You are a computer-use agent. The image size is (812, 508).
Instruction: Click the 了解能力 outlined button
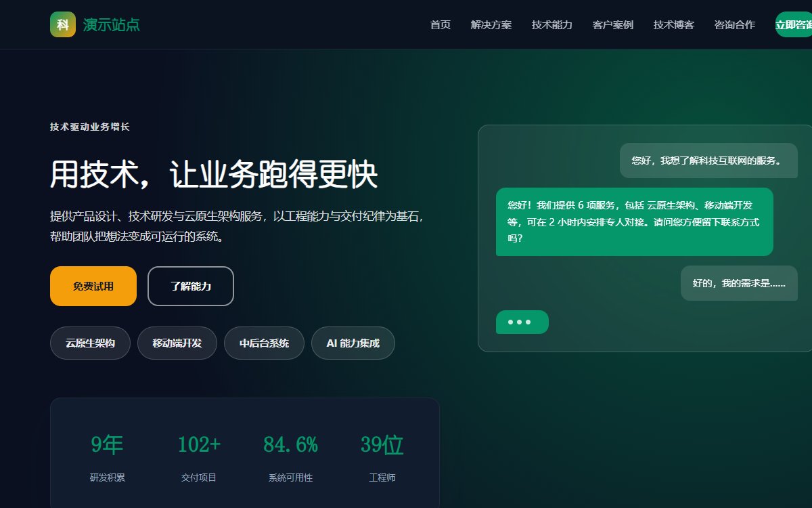(191, 286)
